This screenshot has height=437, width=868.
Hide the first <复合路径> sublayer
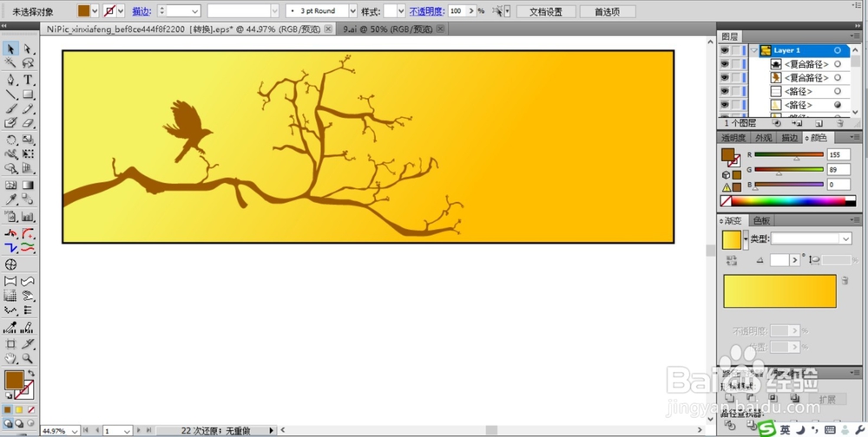point(725,64)
